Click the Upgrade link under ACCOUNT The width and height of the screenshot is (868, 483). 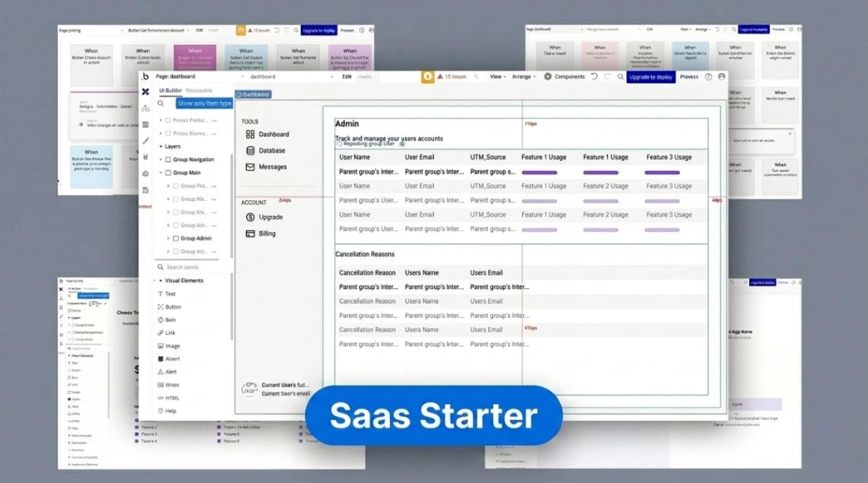click(x=271, y=218)
